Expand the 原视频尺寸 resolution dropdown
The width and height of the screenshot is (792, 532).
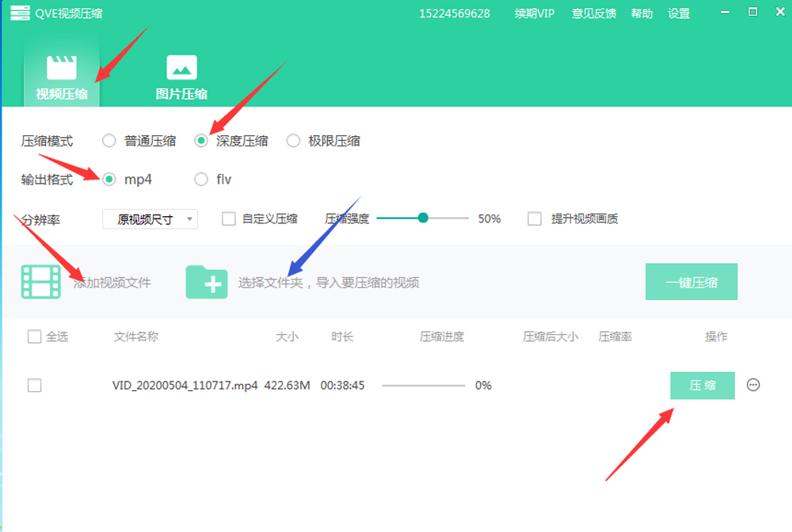pyautogui.click(x=150, y=219)
